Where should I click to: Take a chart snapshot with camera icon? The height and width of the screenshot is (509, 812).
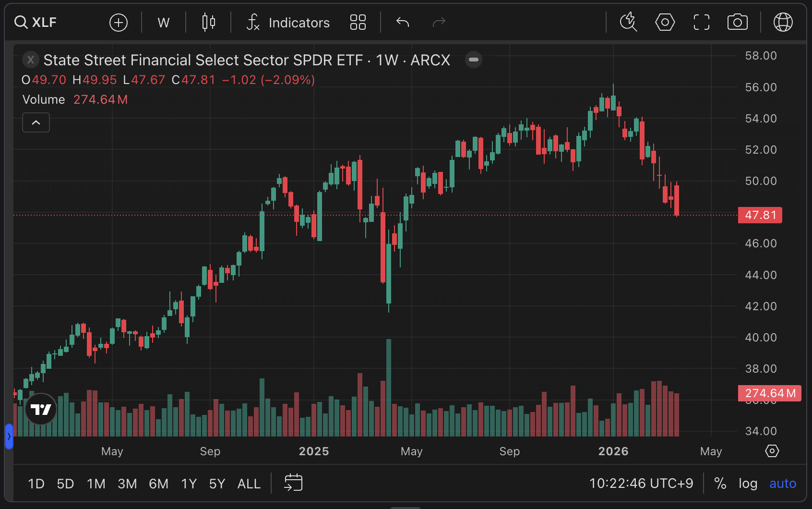coord(738,23)
